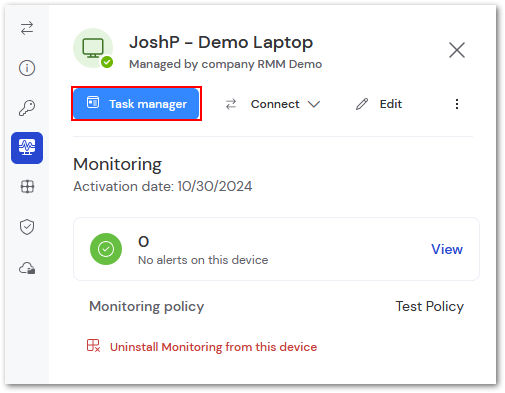Click the Activation date 10/30/2024 text
This screenshot has height=393, width=505.
click(x=163, y=186)
